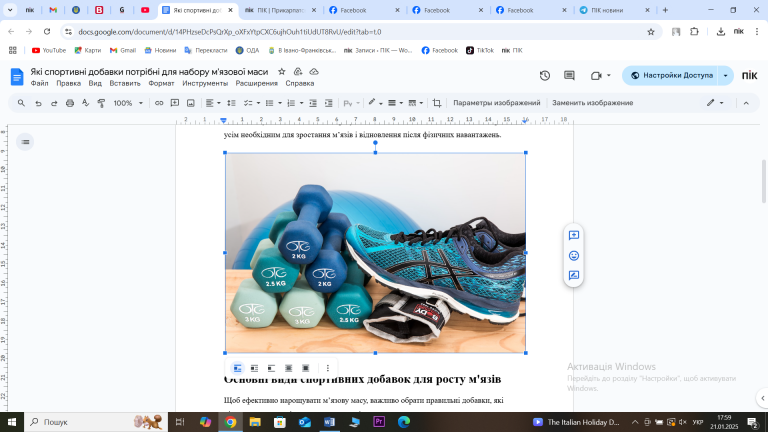This screenshot has height=432, width=768.
Task: Click the document title field
Action: tap(149, 72)
